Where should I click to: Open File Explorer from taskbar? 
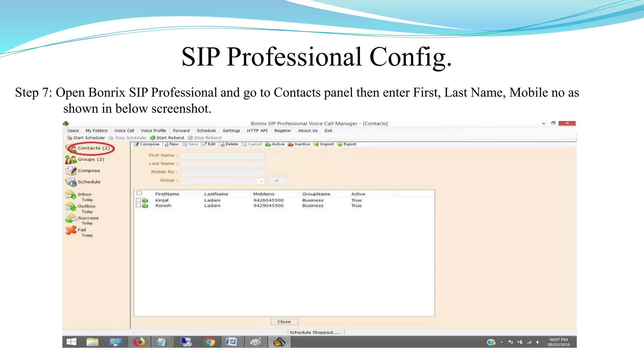tap(92, 342)
